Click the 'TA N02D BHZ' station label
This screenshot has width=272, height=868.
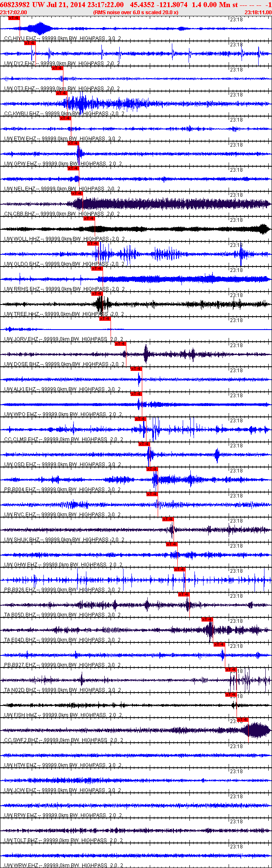(21, 690)
